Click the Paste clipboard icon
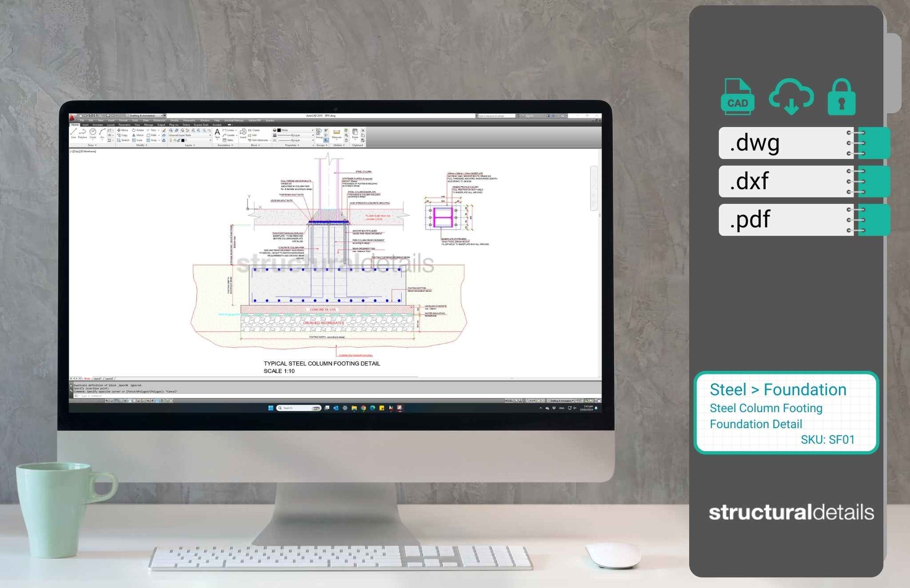Screen dimensions: 910x588 pos(355,133)
